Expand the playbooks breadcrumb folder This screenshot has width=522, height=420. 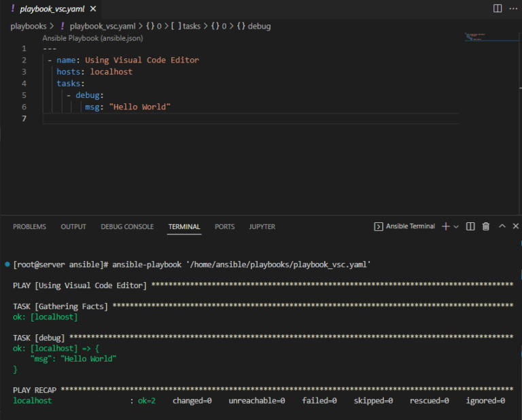[28, 26]
